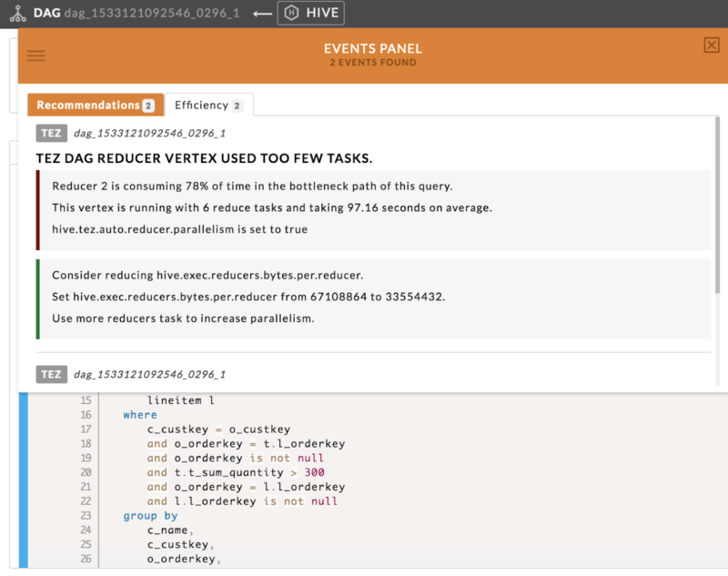Click the DAG tree icon in header
Image resolution: width=728 pixels, height=576 pixels.
pyautogui.click(x=17, y=14)
